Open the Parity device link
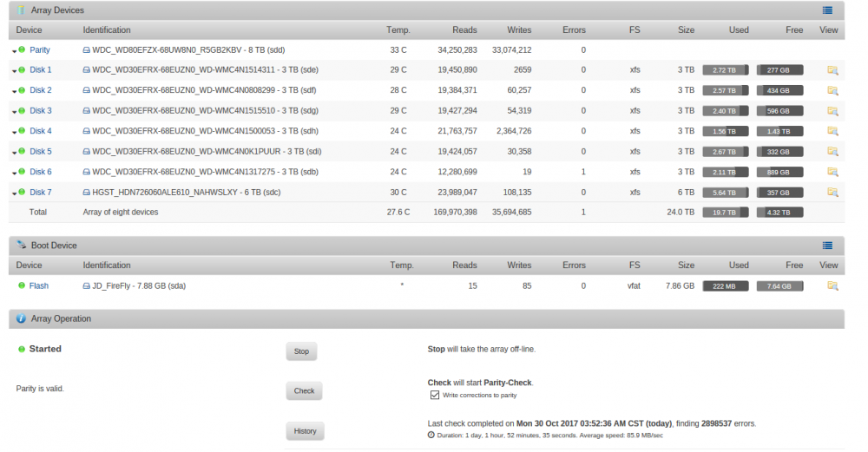 pyautogui.click(x=40, y=49)
